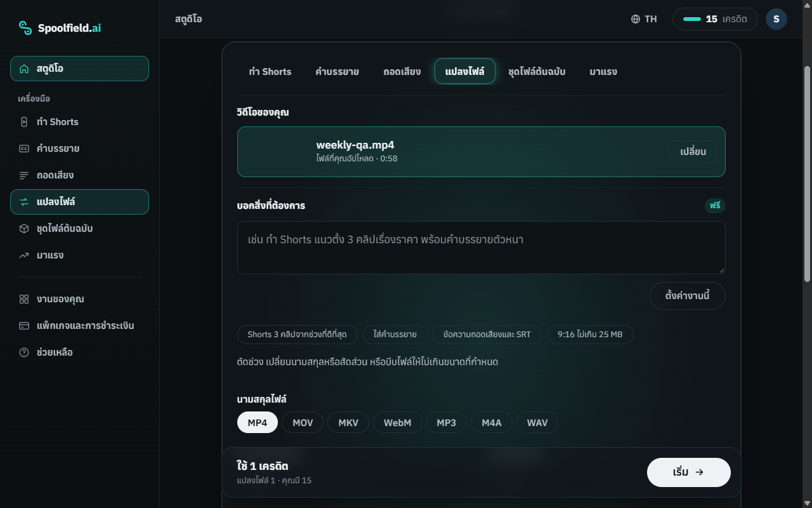Viewport: 812px width, 508px height.
Task: Switch to the ทำ Shorts tab
Action: tap(270, 71)
